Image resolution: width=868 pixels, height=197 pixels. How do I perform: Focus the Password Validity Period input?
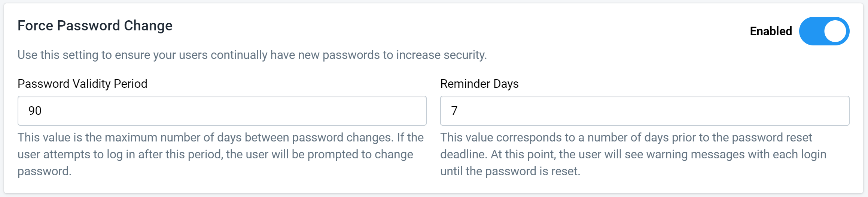(222, 111)
